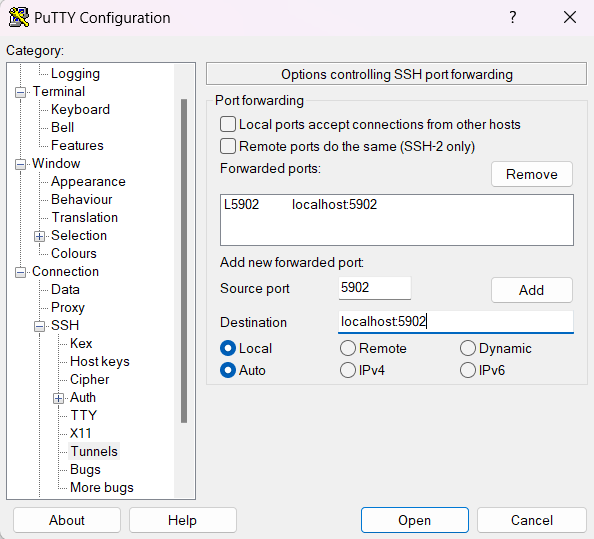Viewport: 594px width, 539px height.
Task: Select the Terminal category
Action: (x=59, y=91)
